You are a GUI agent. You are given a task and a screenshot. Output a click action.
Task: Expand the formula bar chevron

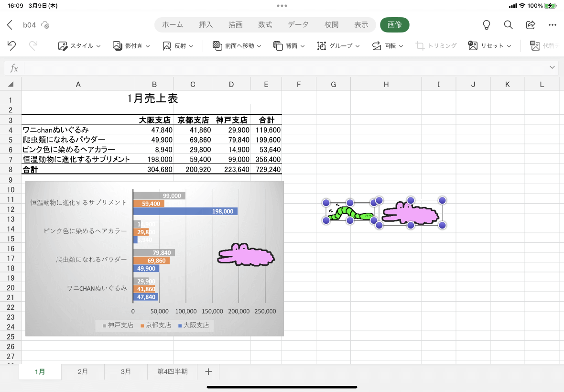tap(552, 67)
